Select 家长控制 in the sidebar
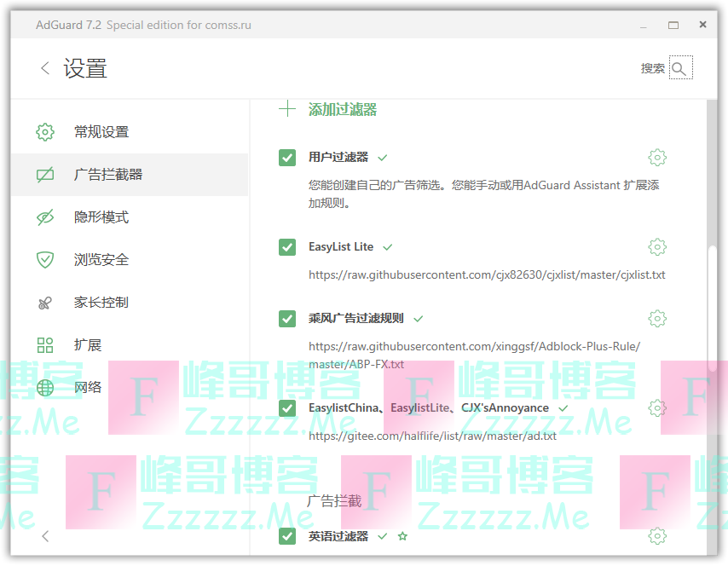The image size is (728, 566). (101, 303)
